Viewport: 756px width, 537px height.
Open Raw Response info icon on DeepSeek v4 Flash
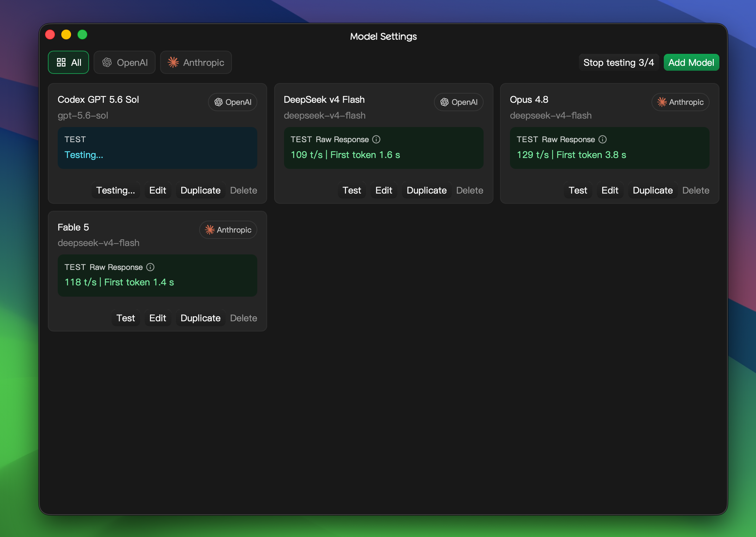pyautogui.click(x=376, y=139)
